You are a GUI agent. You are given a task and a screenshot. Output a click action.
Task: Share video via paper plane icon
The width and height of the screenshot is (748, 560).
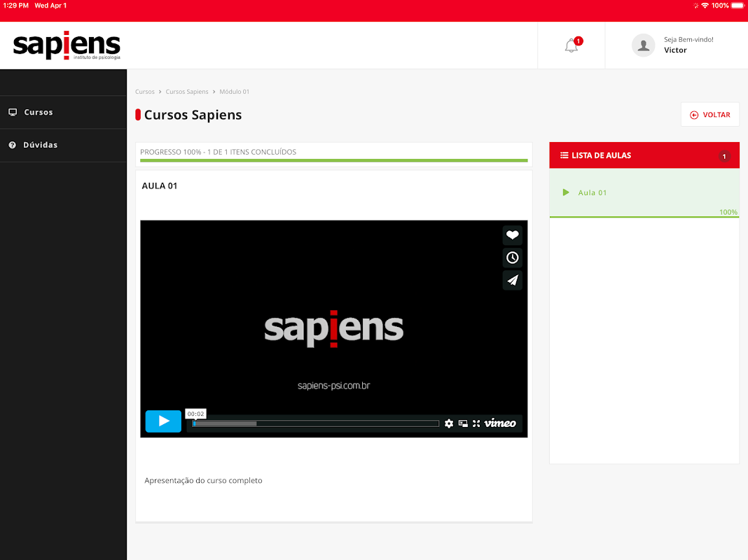tap(513, 280)
